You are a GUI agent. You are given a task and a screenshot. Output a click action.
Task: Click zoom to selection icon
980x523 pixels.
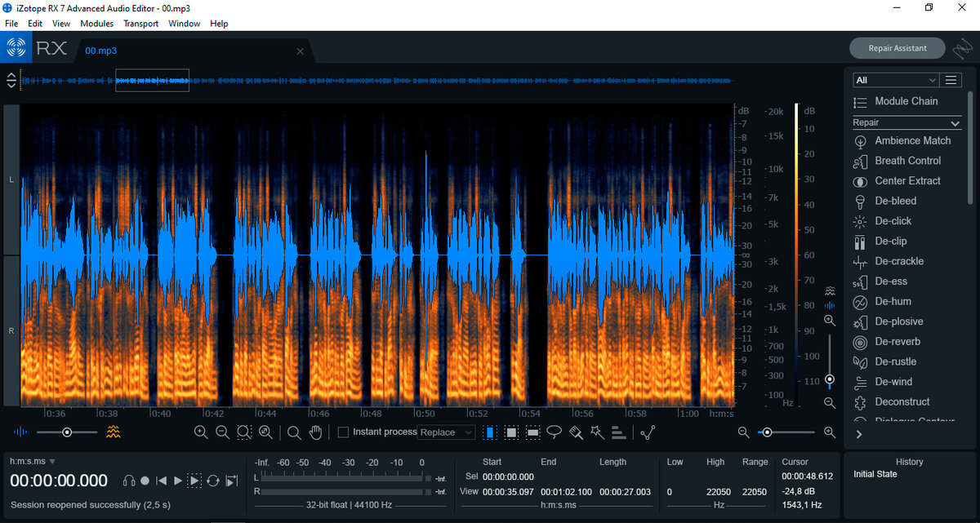tap(244, 432)
